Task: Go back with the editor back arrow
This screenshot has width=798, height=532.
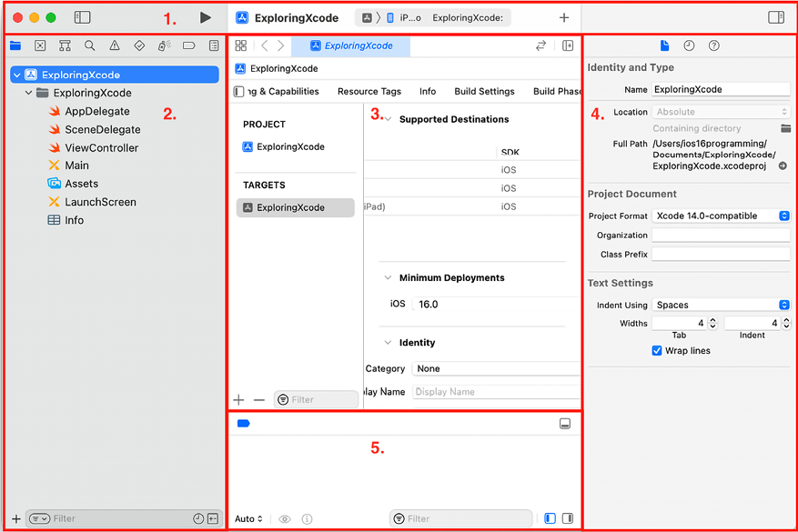Action: point(265,45)
